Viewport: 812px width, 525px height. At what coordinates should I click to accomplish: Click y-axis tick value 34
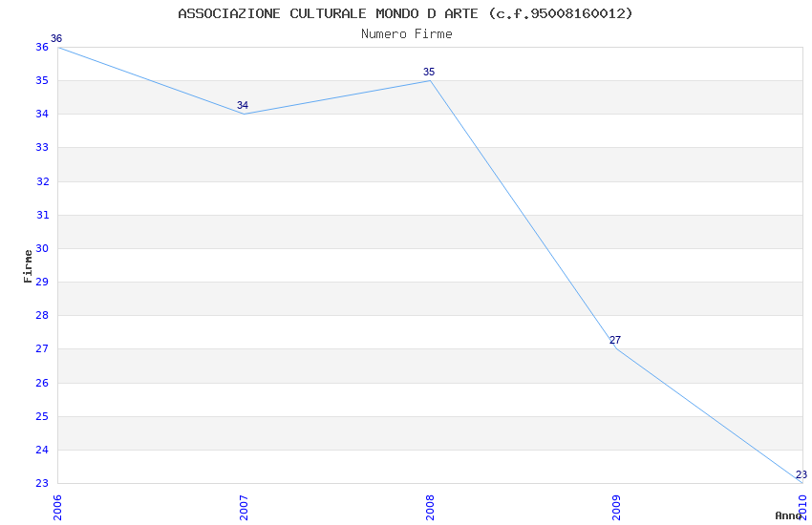point(42,114)
